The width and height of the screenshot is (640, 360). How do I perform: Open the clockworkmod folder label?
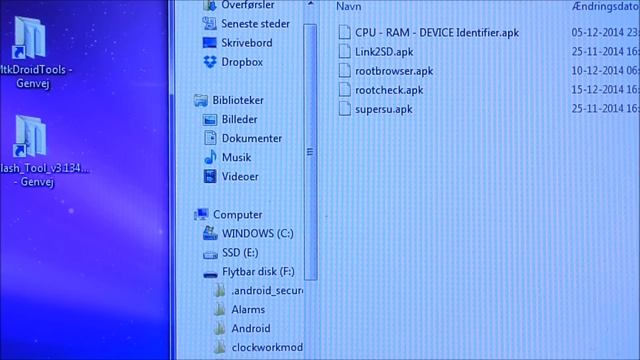click(x=267, y=347)
